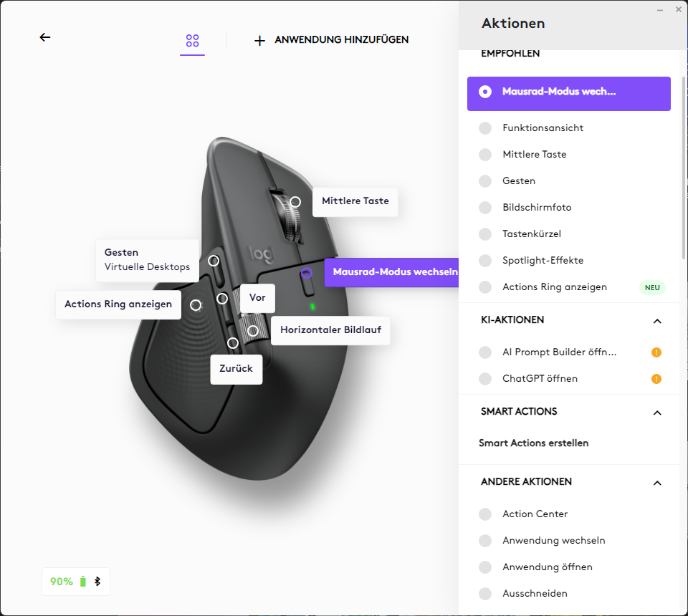Open the all-applications grid icon tab
This screenshot has width=688, height=616.
tap(192, 40)
